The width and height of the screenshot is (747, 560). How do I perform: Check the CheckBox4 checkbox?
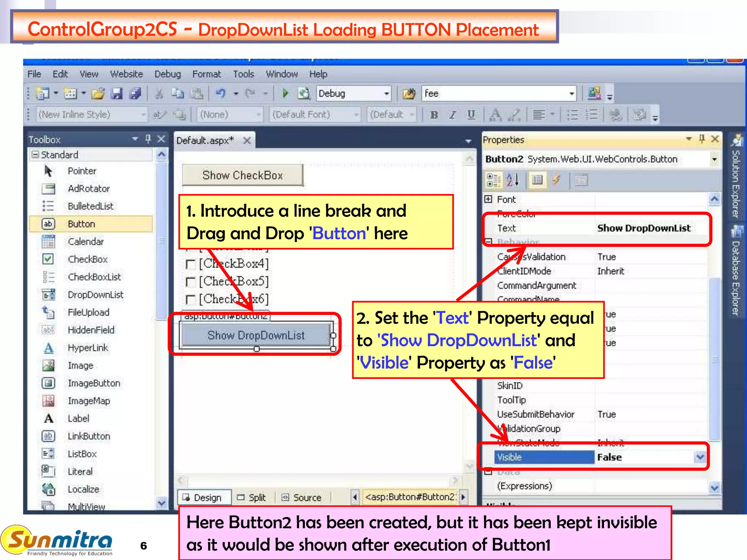[190, 264]
